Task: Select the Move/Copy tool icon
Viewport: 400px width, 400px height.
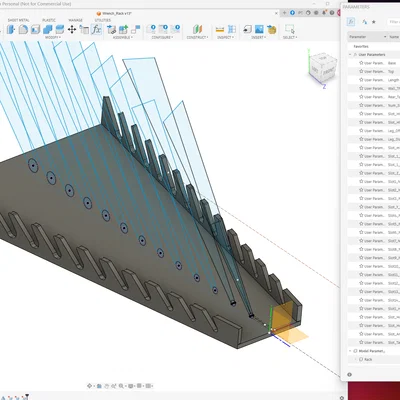Action: pos(72,29)
